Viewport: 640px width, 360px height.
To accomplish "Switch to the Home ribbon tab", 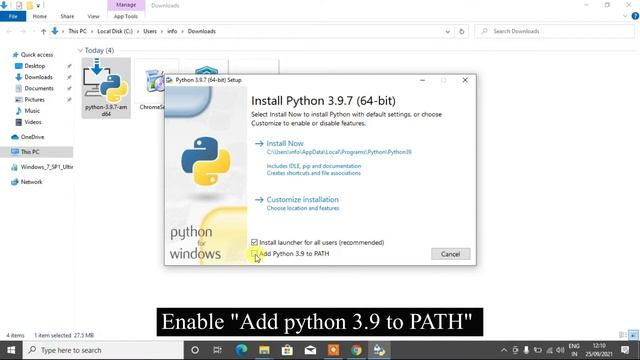I will click(40, 16).
